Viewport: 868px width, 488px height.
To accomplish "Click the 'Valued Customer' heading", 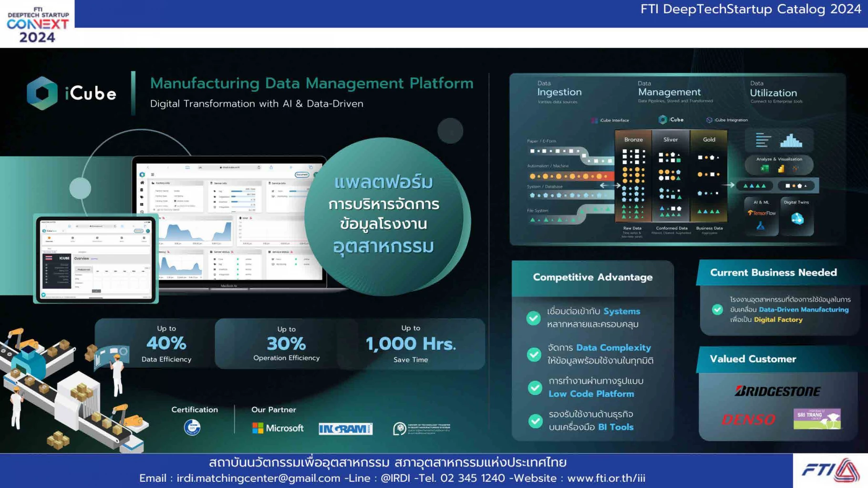I will point(753,359).
